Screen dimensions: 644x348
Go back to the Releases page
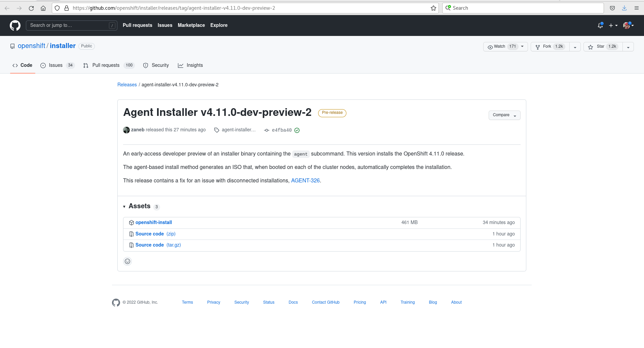(x=127, y=85)
